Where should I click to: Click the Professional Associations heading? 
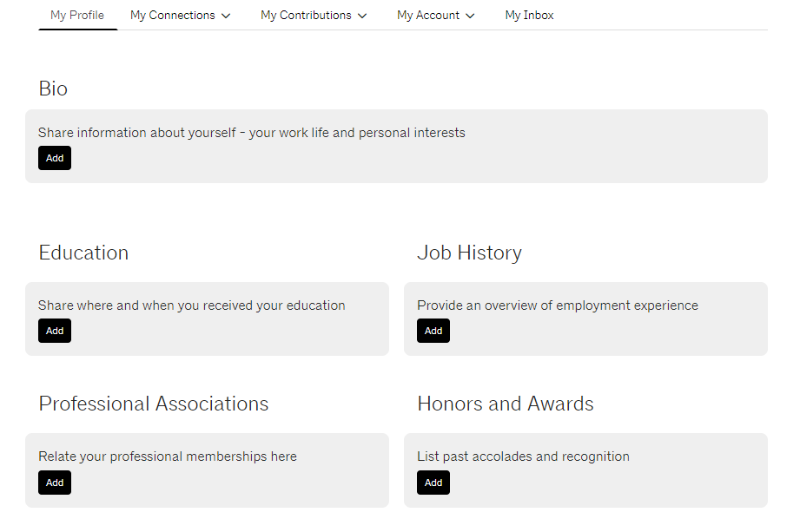tap(154, 404)
